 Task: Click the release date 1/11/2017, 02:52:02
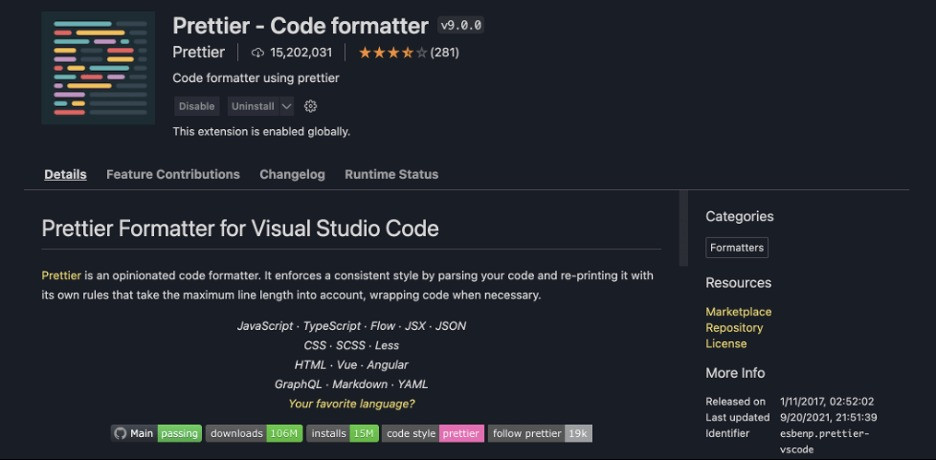pos(827,402)
